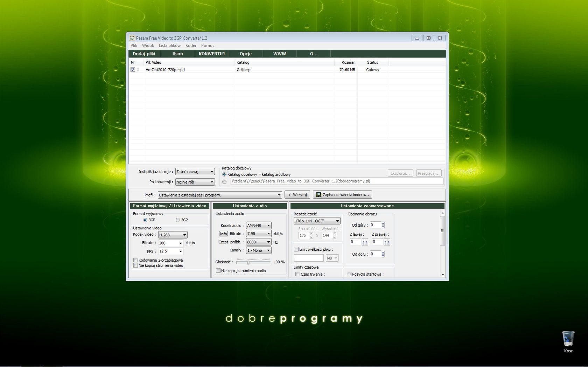Expand the Profil dropdown
Image resolution: width=588 pixels, height=367 pixels.
[220, 195]
